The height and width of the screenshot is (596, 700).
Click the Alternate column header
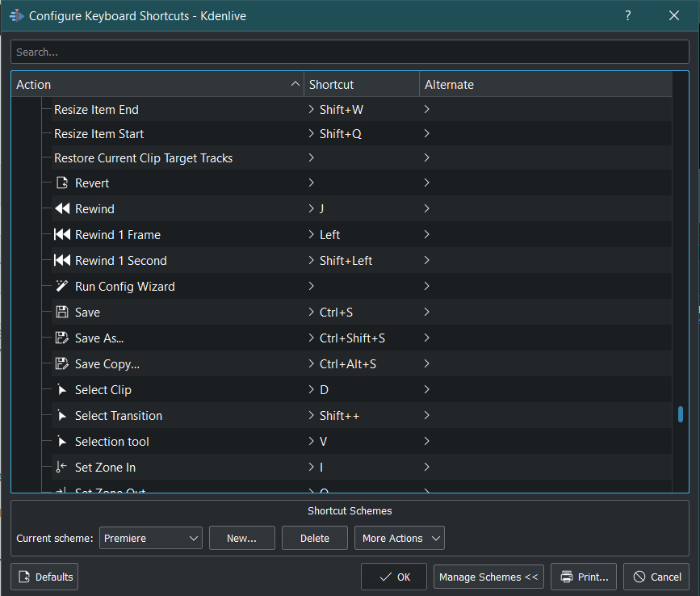click(546, 84)
